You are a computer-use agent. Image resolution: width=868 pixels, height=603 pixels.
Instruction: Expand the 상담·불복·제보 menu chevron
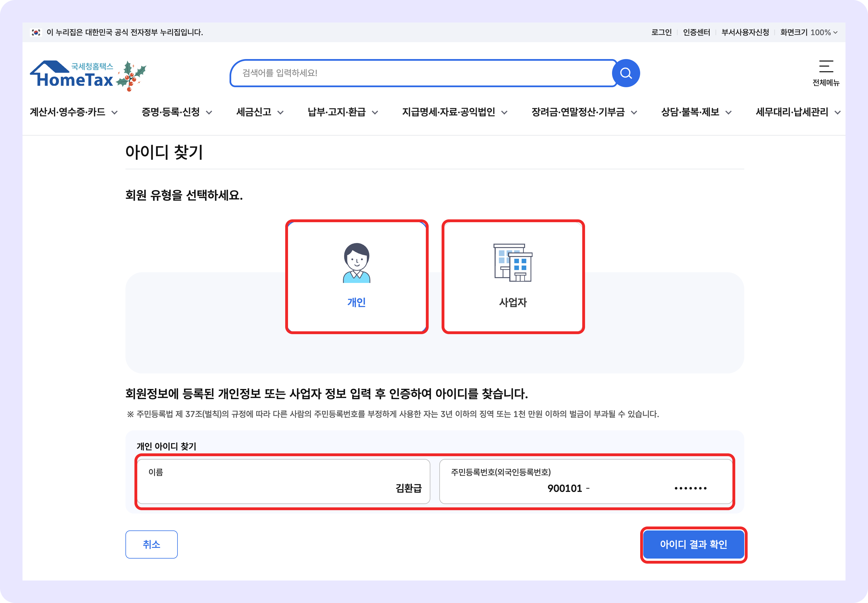tap(728, 112)
